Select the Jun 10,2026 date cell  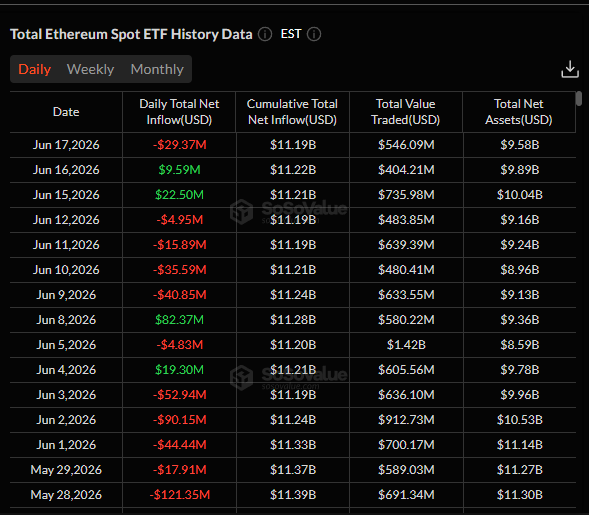[x=66, y=270]
